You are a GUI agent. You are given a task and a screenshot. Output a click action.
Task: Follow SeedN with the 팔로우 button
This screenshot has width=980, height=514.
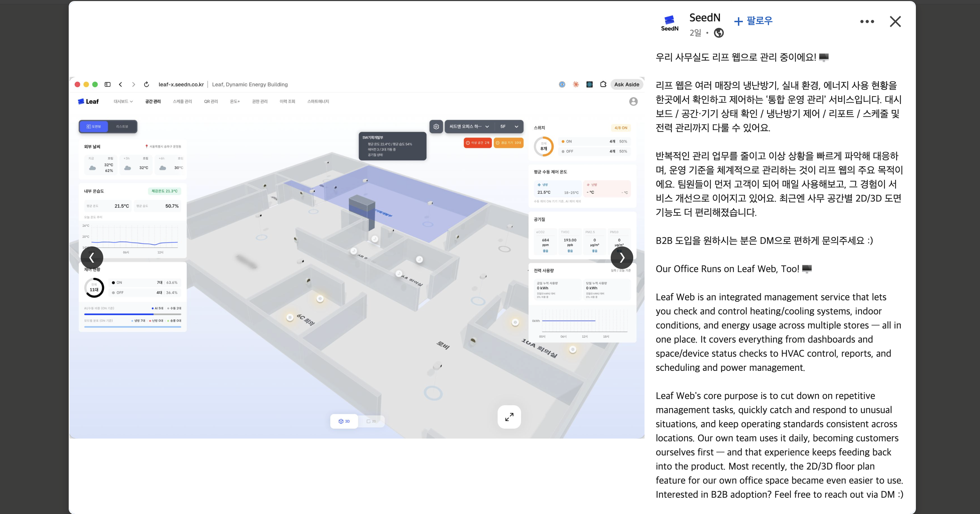tap(753, 21)
